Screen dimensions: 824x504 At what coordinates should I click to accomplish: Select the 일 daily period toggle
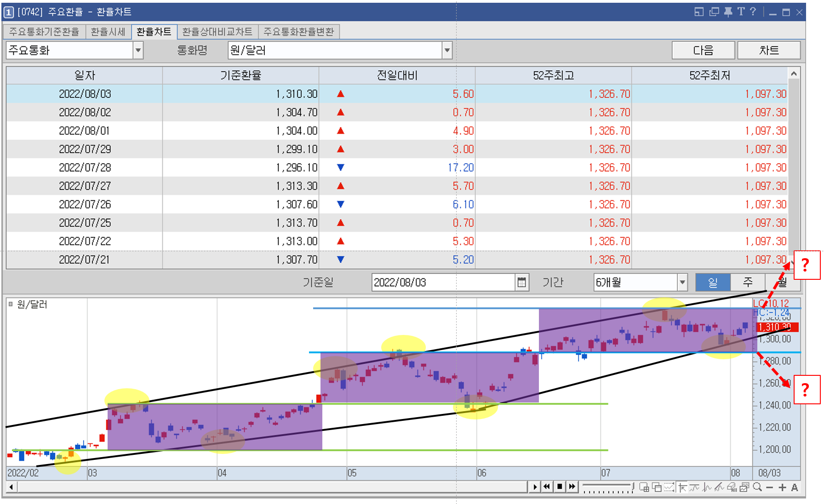[713, 282]
